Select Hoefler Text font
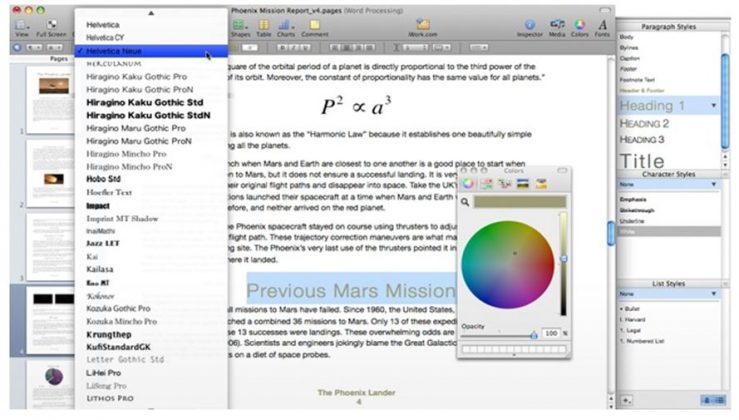 pyautogui.click(x=110, y=192)
